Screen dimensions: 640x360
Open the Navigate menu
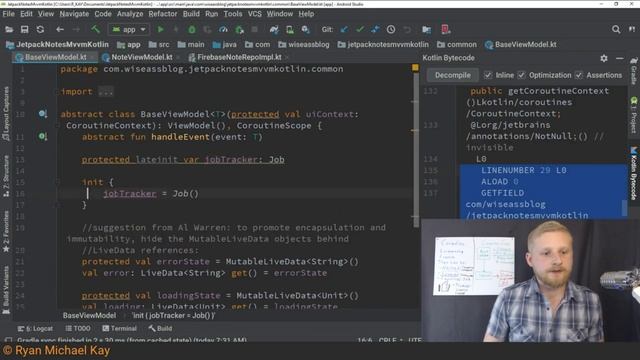[74, 13]
